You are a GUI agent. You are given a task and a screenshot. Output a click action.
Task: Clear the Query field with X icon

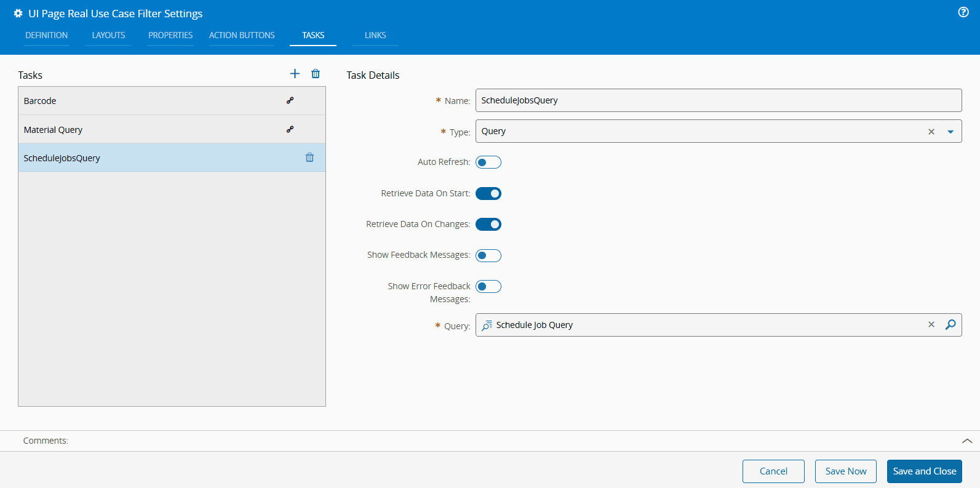point(931,325)
